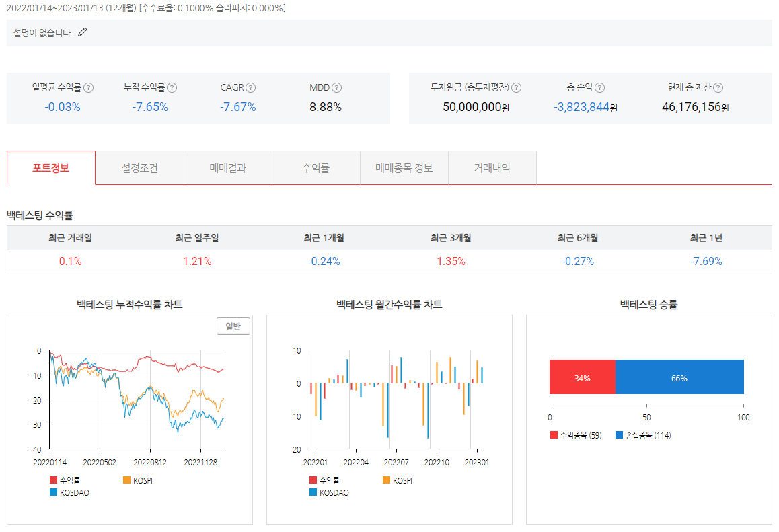Image resolution: width=779 pixels, height=532 pixels.
Task: Toggle KOSPI legend in monthly return chart
Action: coord(398,480)
